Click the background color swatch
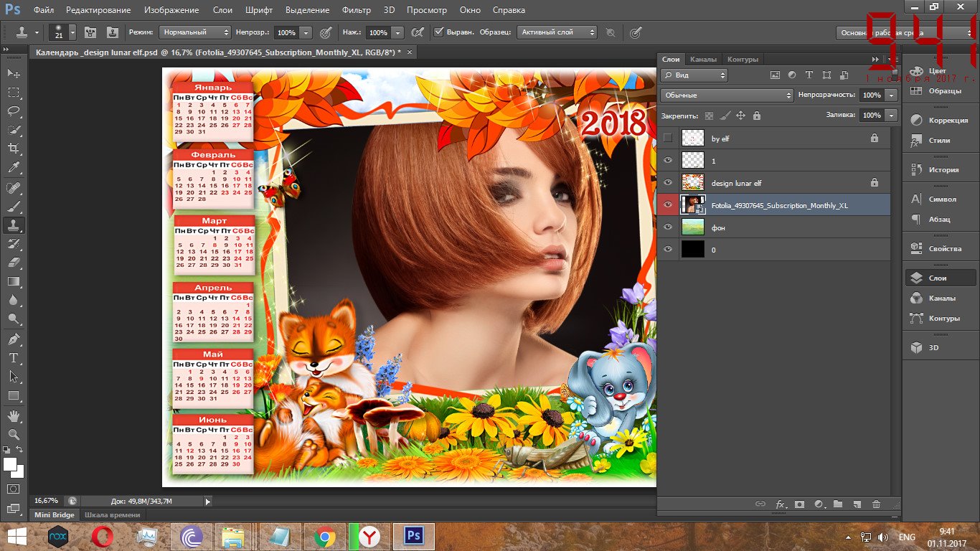Image resolution: width=980 pixels, height=551 pixels. [x=19, y=473]
